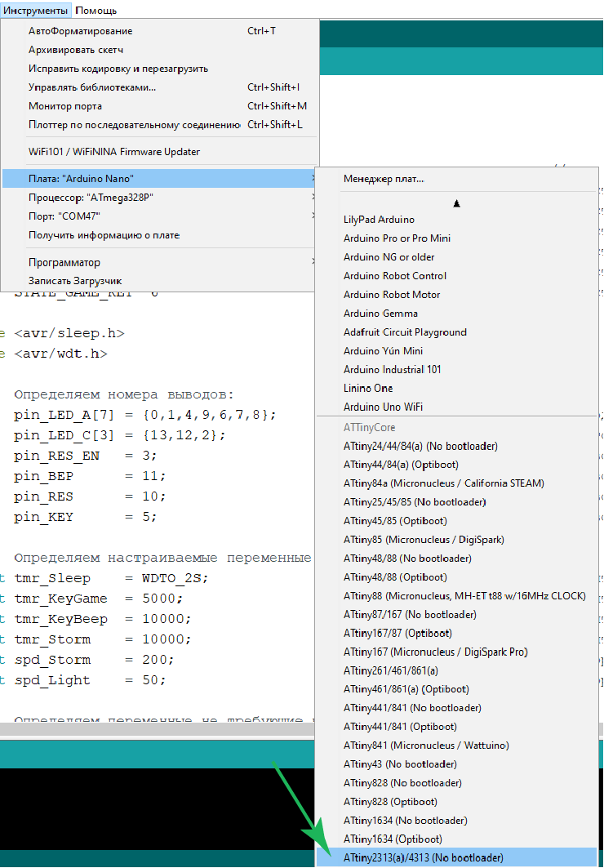Screen dimensions: 604x868
Task: Click the <avr/wdt.h> include line
Action: tap(61, 354)
